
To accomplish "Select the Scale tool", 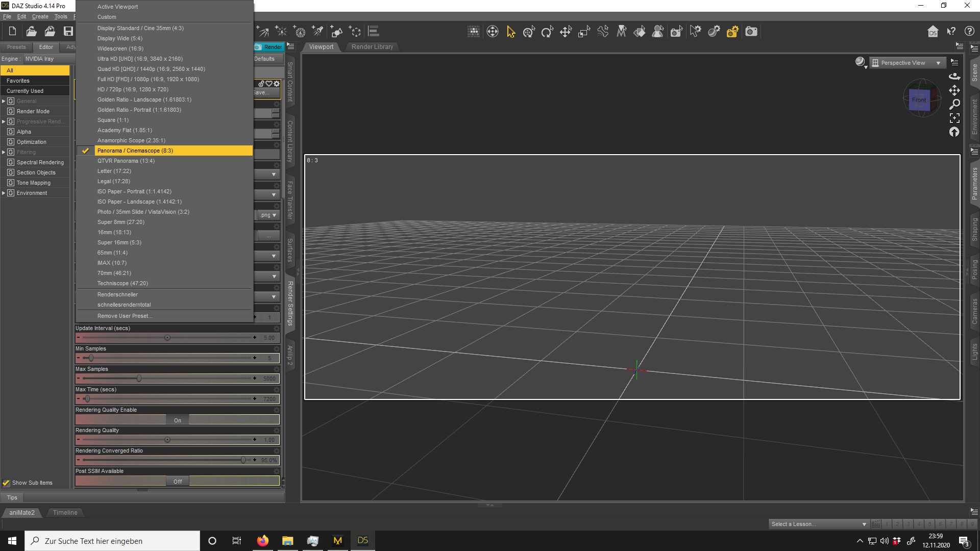I will (x=584, y=32).
